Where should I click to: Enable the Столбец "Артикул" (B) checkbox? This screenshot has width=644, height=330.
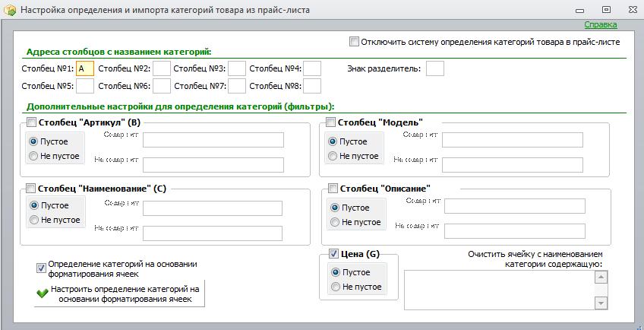click(31, 122)
